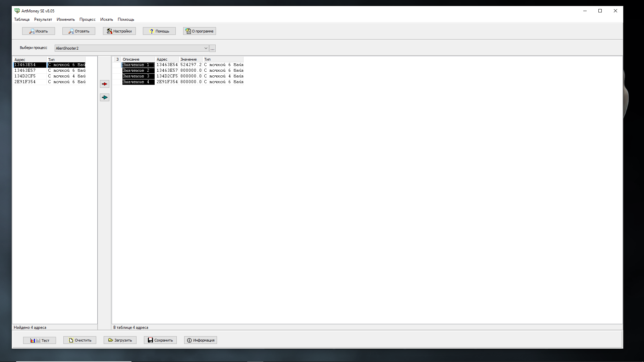Viewport: 644px width, 362px height.
Task: Open the Процесс menu
Action: pyautogui.click(x=87, y=19)
